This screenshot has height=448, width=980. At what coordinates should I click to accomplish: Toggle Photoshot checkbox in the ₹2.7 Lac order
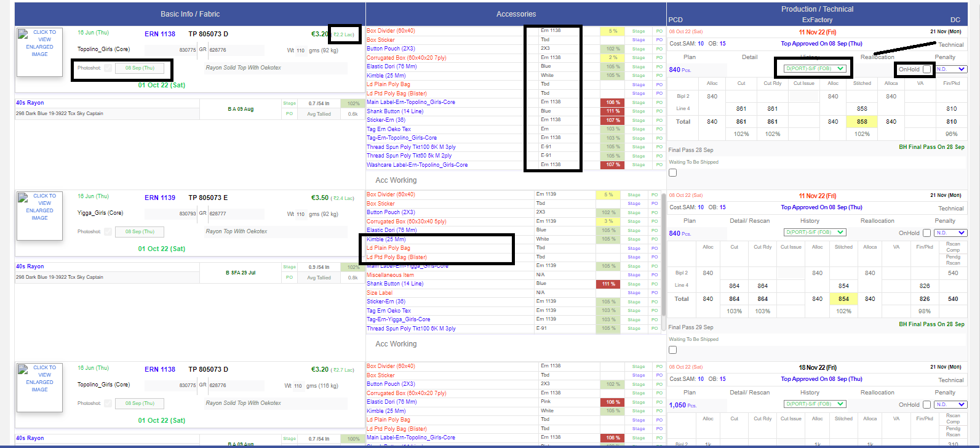(x=108, y=403)
